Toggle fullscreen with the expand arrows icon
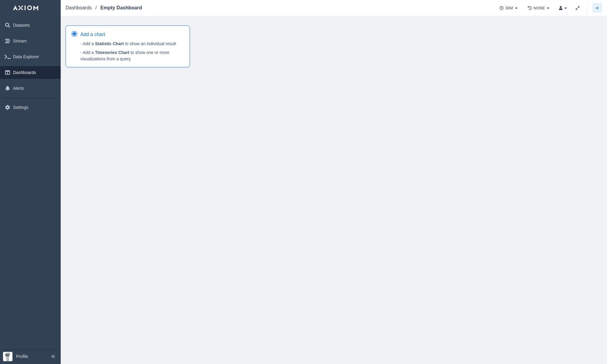The width and height of the screenshot is (607, 364). pyautogui.click(x=578, y=8)
